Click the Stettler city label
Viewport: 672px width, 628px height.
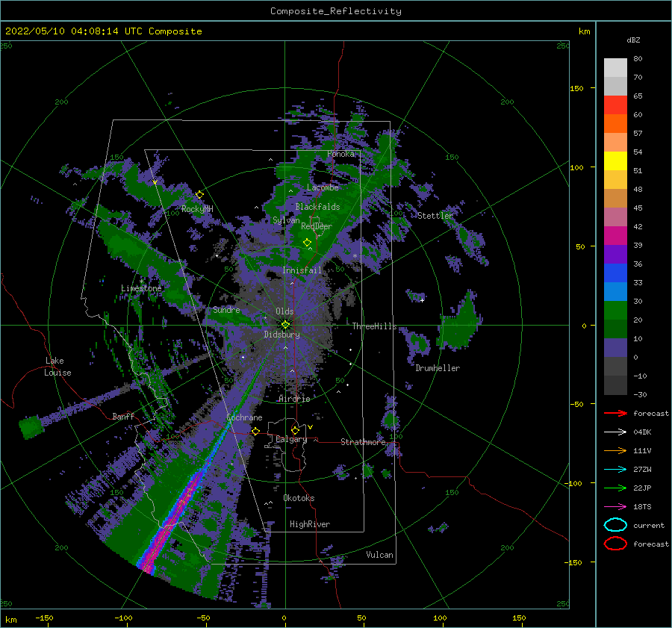point(435,216)
